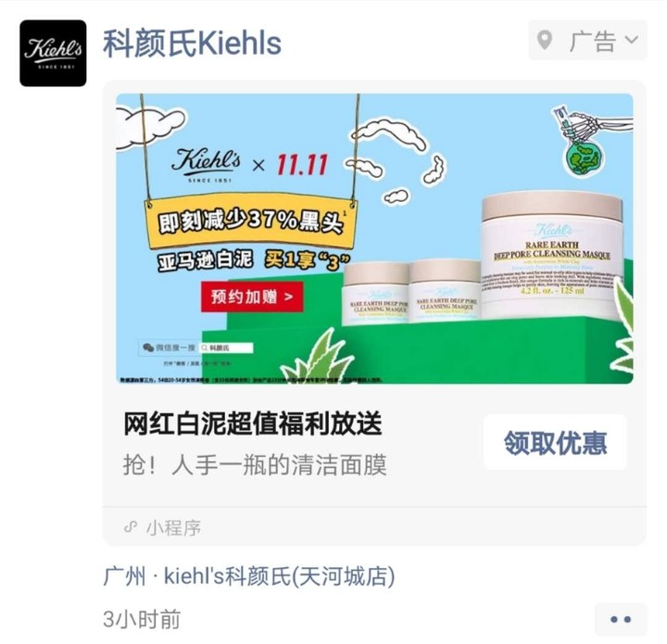Click the red 预约加赠 button in banner
Image resolution: width=667 pixels, height=644 pixels.
pos(252,297)
